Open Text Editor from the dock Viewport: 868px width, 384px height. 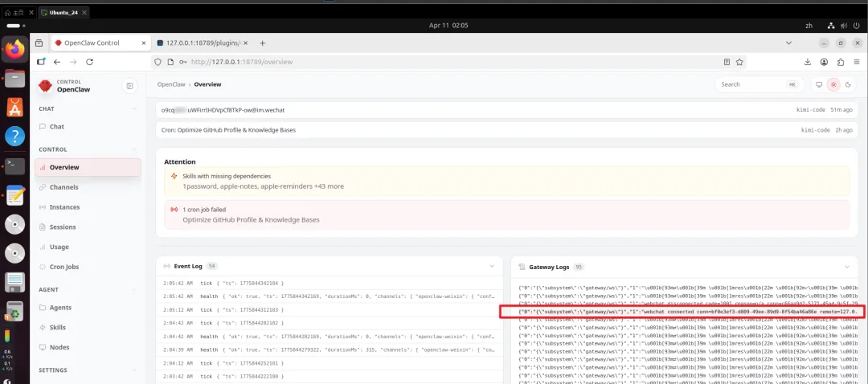tap(15, 194)
